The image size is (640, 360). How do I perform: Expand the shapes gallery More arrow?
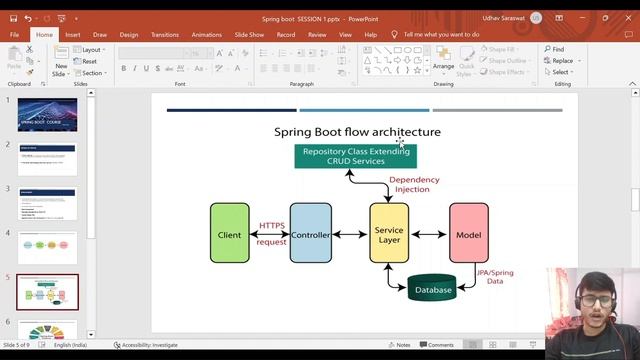(427, 71)
